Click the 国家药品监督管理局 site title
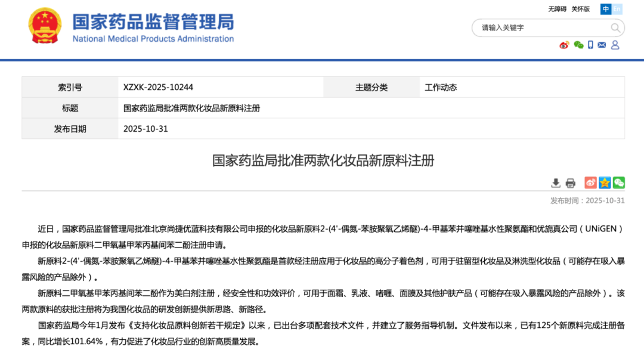This screenshot has height=362, width=644. [x=153, y=22]
